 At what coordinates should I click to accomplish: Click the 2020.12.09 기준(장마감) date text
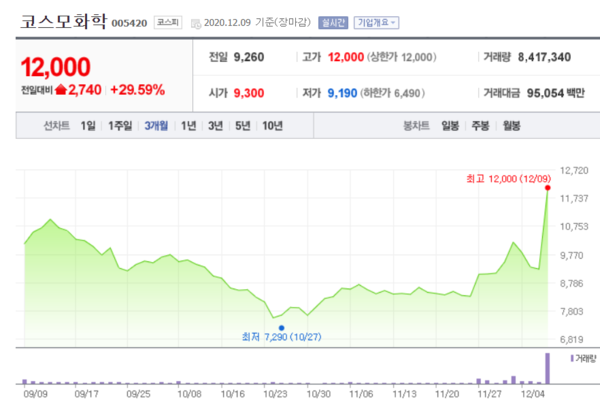point(257,23)
